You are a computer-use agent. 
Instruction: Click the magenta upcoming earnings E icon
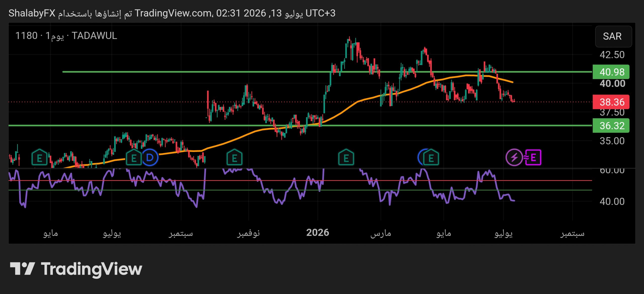click(x=533, y=158)
